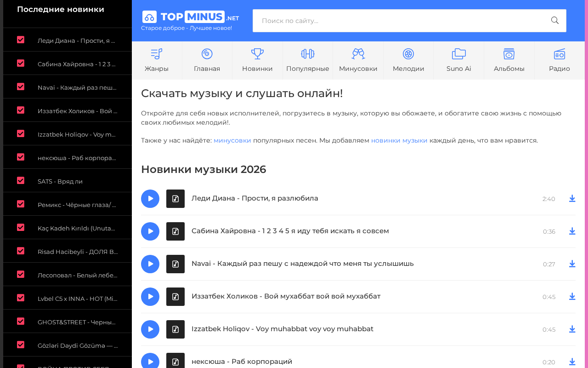Screen dimensions: 588x368
Task: Open the Радио radio icon
Action: tap(560, 54)
